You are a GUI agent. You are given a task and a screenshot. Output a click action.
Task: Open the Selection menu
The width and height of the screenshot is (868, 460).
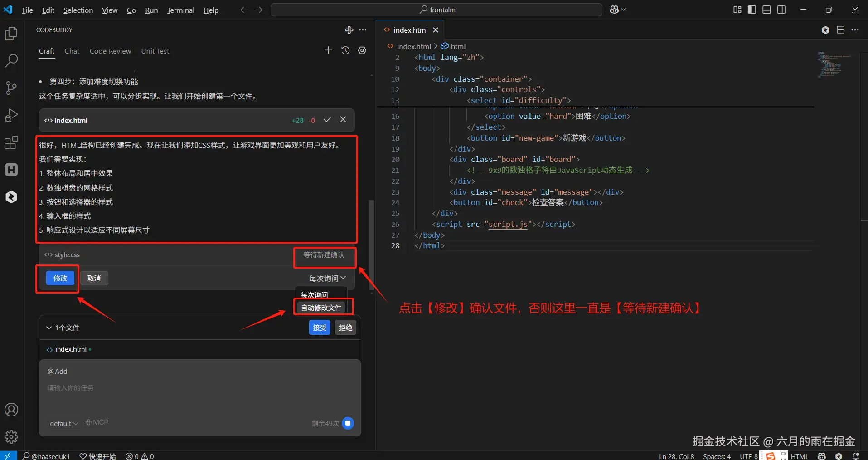pos(78,10)
